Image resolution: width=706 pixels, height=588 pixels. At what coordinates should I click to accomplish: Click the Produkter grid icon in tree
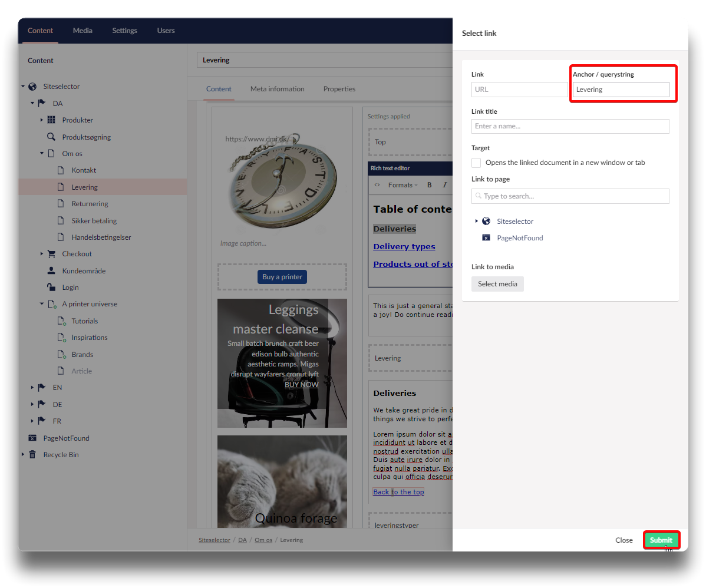[51, 120]
